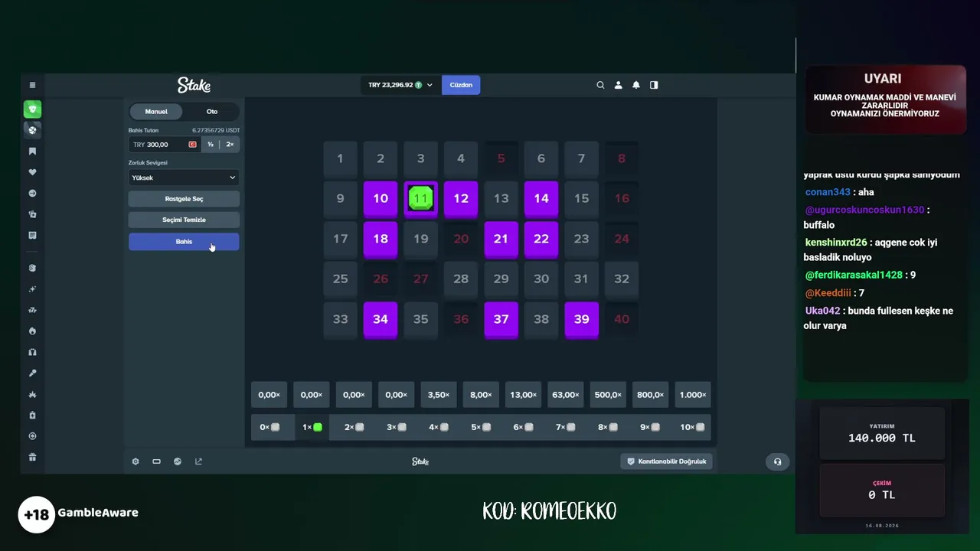980x551 pixels.
Task: Click chat username Uka042
Action: click(823, 311)
